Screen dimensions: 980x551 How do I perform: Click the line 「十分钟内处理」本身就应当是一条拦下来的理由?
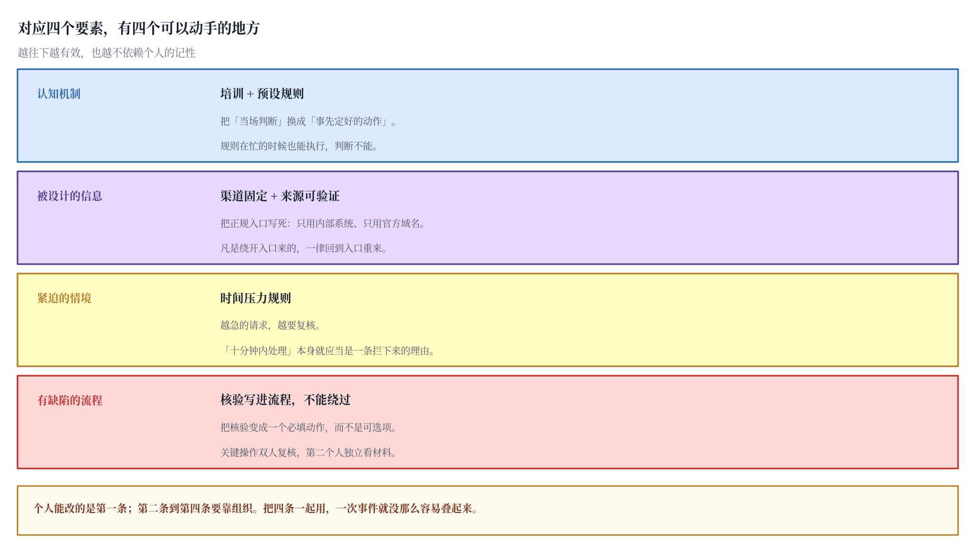pos(327,351)
